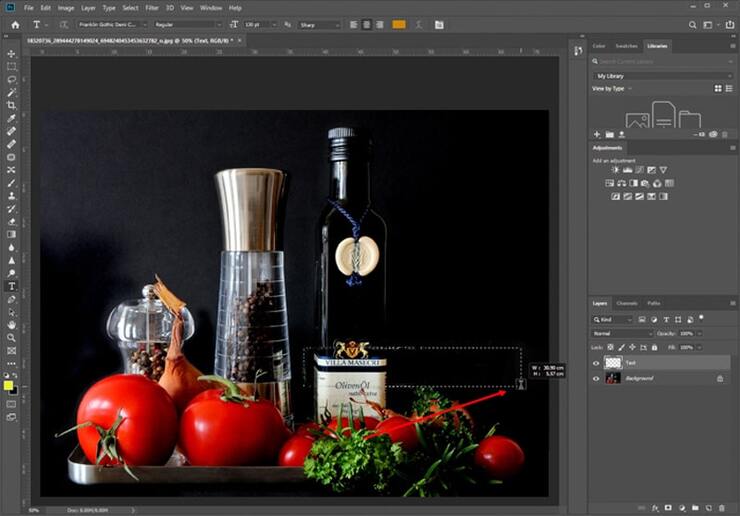The width and height of the screenshot is (740, 516).
Task: Select the Move tool in the toolbar
Action: (x=12, y=53)
